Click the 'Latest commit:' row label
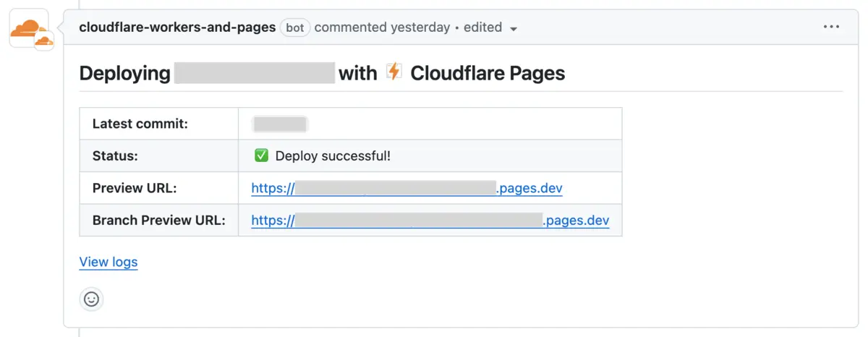The width and height of the screenshot is (868, 337). 140,124
